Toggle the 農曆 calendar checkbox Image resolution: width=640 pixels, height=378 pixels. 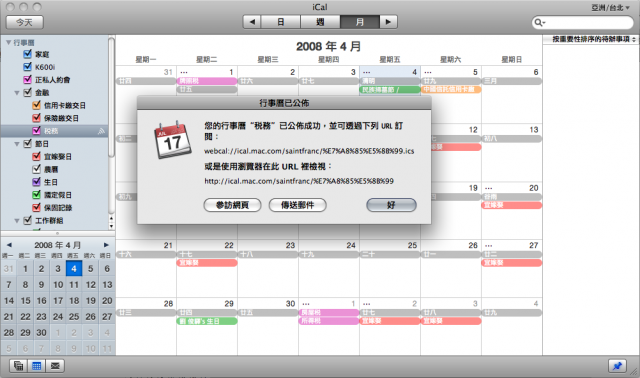click(x=36, y=169)
